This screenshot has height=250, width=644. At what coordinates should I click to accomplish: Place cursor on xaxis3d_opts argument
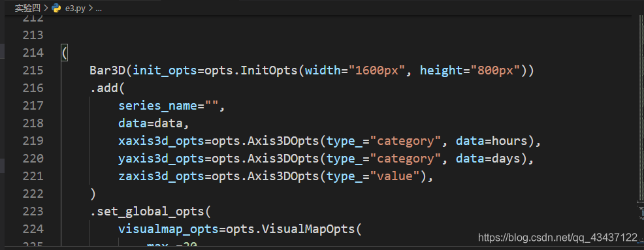[x=161, y=141]
